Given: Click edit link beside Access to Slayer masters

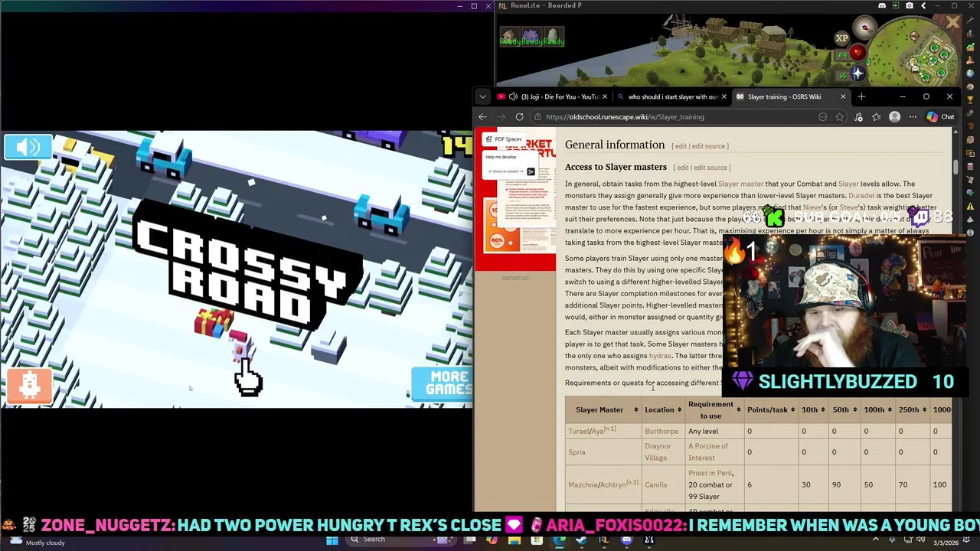Looking at the screenshot, I should coord(682,168).
